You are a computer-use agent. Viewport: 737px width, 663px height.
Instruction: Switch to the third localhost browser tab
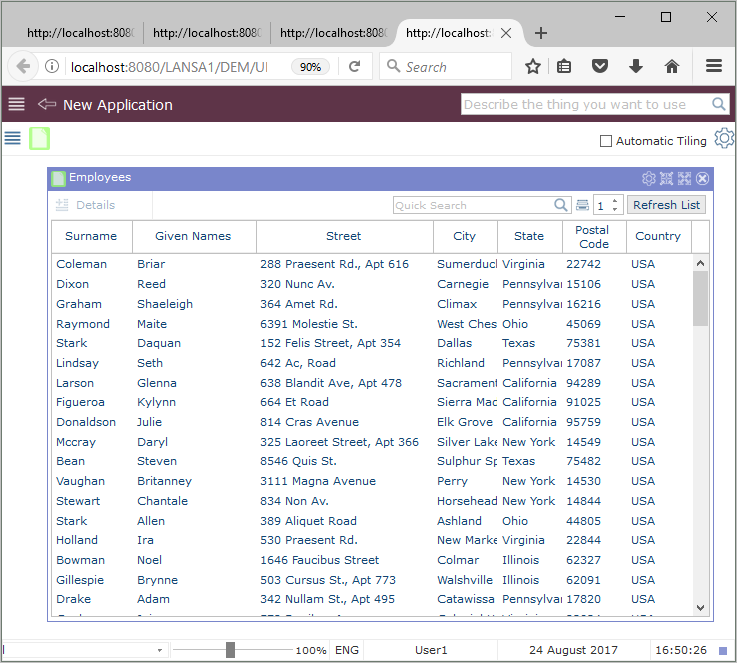[x=334, y=33]
